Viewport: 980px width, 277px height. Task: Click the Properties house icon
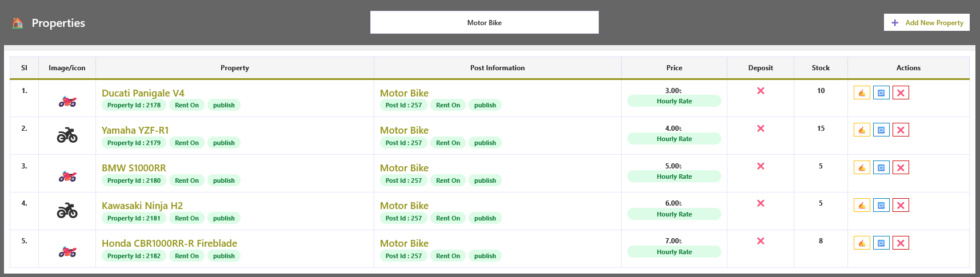coord(18,23)
